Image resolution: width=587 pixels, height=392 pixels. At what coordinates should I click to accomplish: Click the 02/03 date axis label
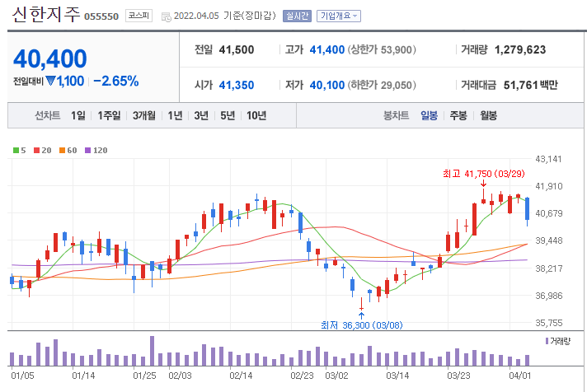click(x=180, y=376)
